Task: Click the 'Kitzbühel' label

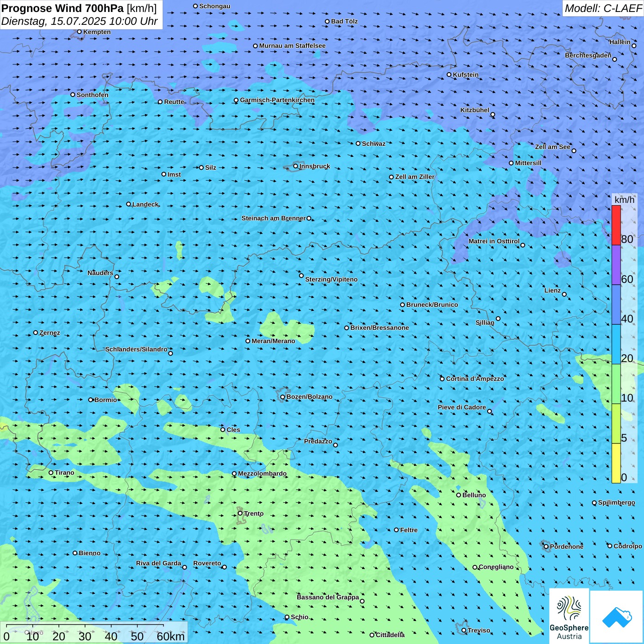Action: pyautogui.click(x=475, y=110)
